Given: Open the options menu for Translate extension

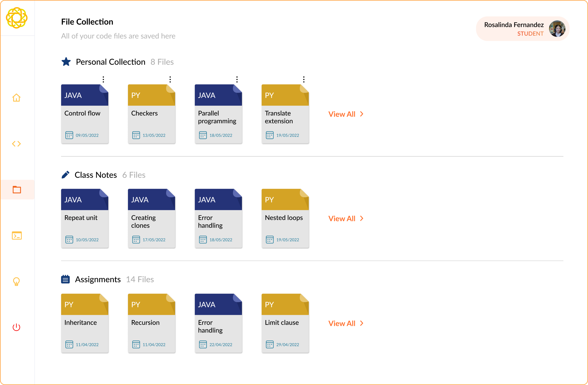Looking at the screenshot, I should 304,79.
